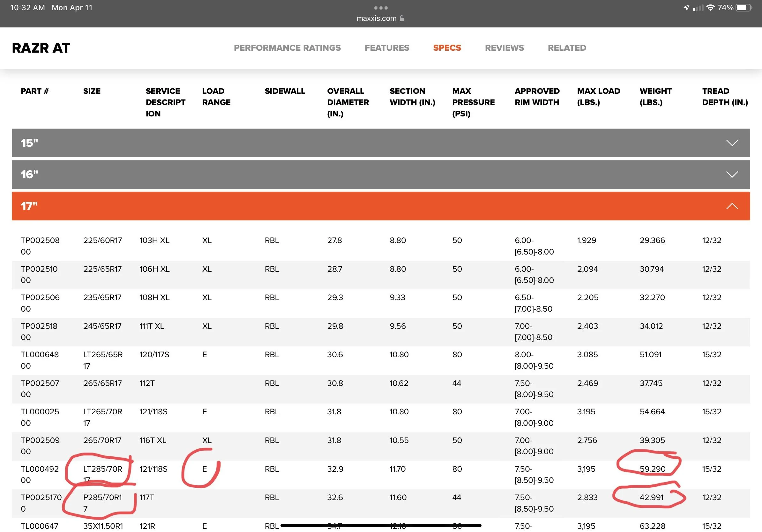
Task: Tap the TREAD DEPTH (IN.) column header
Action: 725,97
